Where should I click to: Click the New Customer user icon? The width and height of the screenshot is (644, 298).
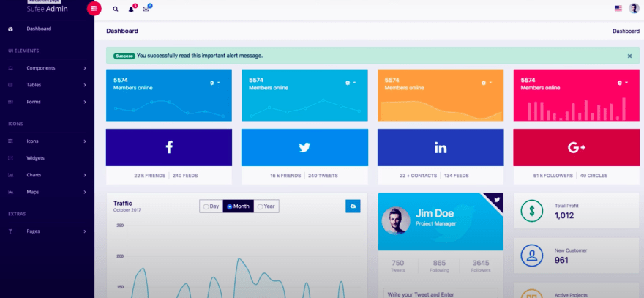[x=531, y=256]
